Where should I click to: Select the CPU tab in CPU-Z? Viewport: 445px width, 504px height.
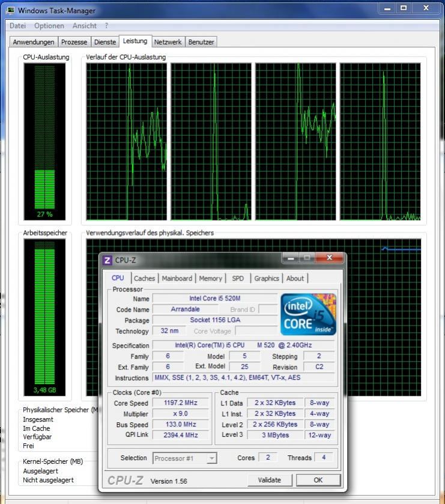118,278
